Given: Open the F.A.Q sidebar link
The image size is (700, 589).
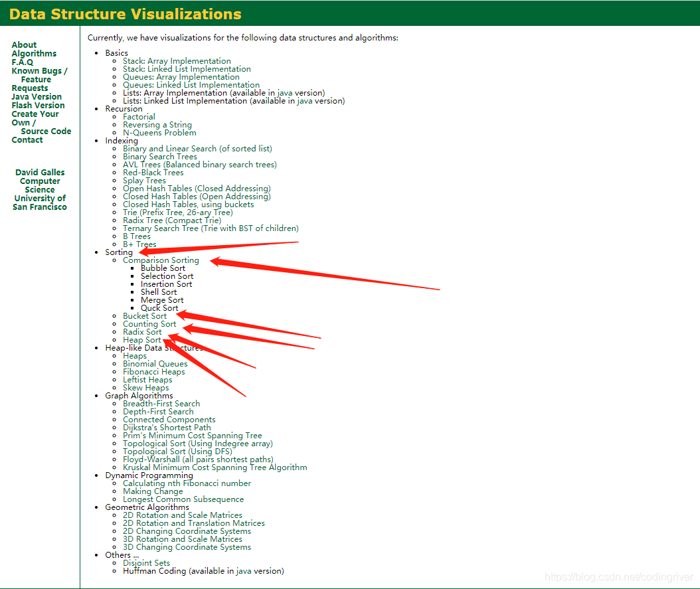Looking at the screenshot, I should tap(23, 62).
